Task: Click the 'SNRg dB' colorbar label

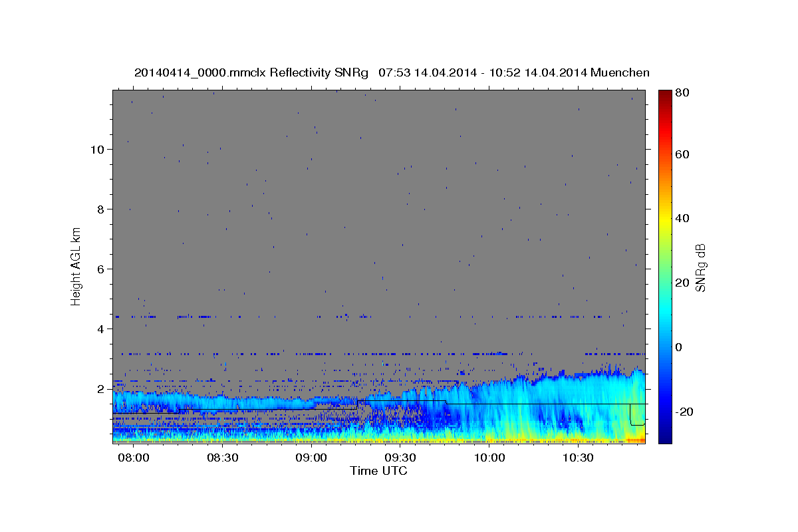Action: (x=700, y=268)
